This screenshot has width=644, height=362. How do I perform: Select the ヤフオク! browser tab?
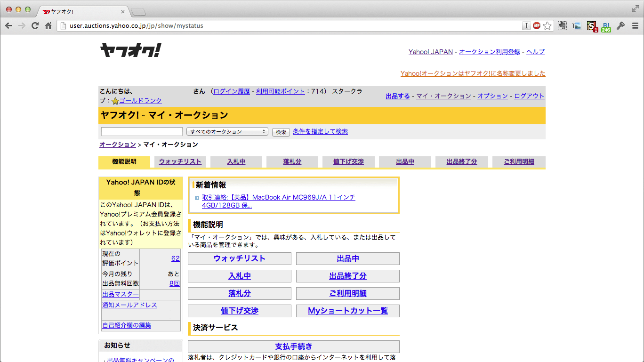pyautogui.click(x=83, y=11)
